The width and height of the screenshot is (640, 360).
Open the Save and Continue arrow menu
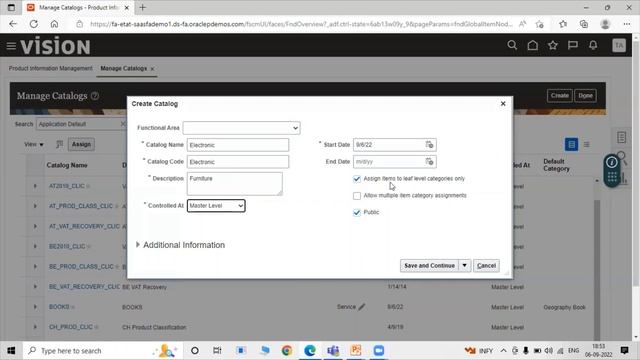pyautogui.click(x=464, y=265)
